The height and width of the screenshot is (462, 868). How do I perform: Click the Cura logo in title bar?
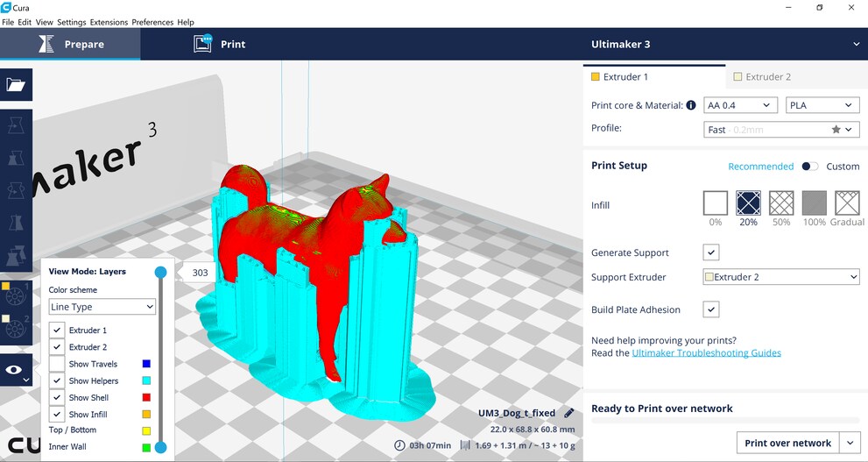pos(6,7)
